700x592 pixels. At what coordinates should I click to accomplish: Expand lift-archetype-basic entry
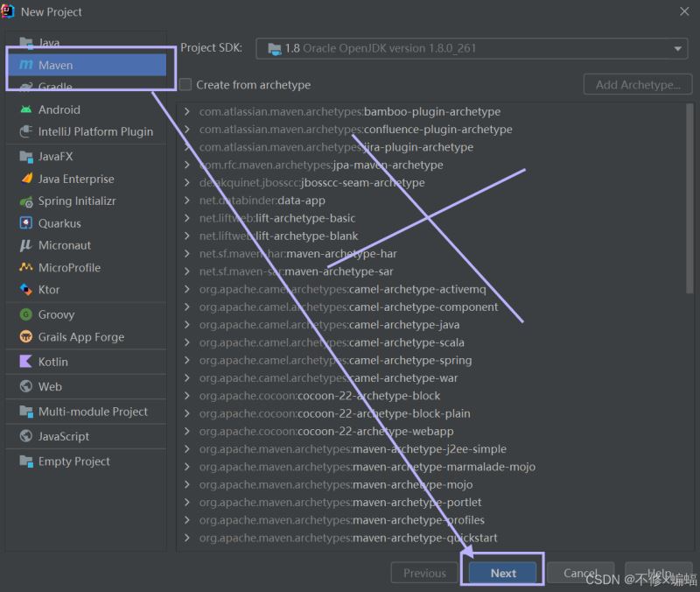pos(187,218)
